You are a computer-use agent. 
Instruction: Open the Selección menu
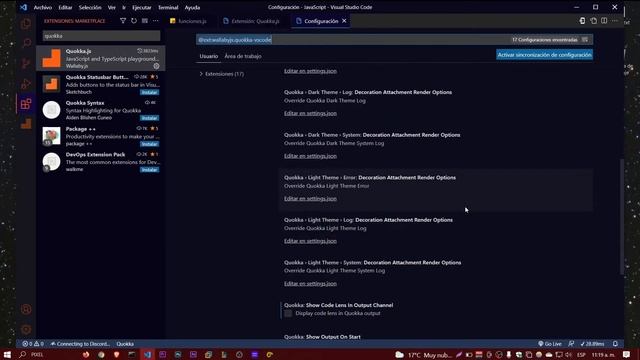point(90,7)
